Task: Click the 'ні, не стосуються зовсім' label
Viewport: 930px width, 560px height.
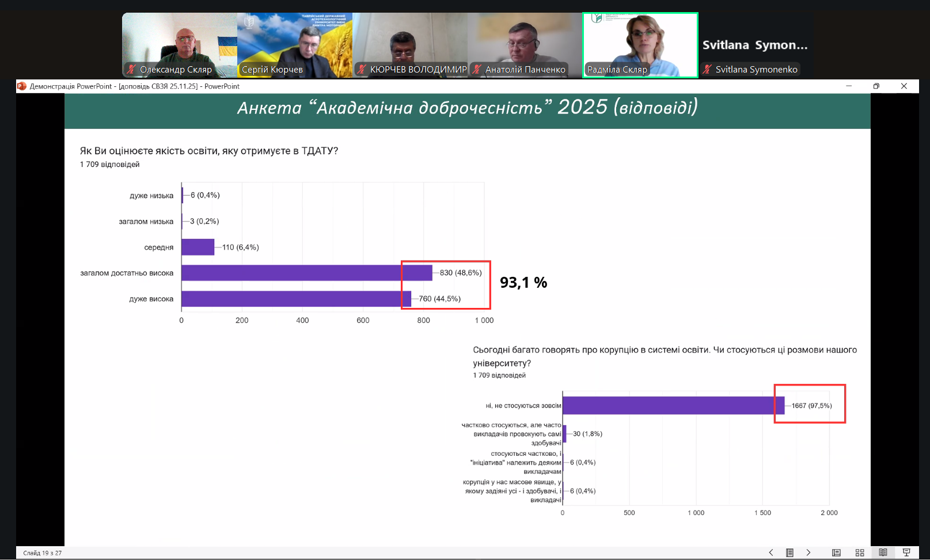Action: [523, 406]
